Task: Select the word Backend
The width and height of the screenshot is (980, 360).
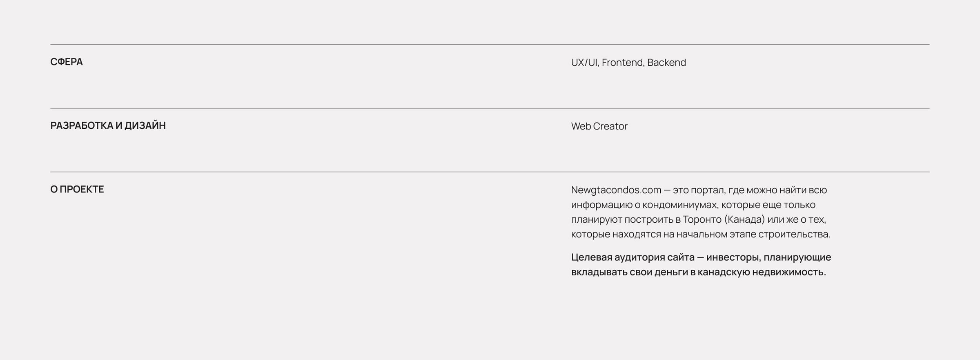Action: pyautogui.click(x=666, y=63)
